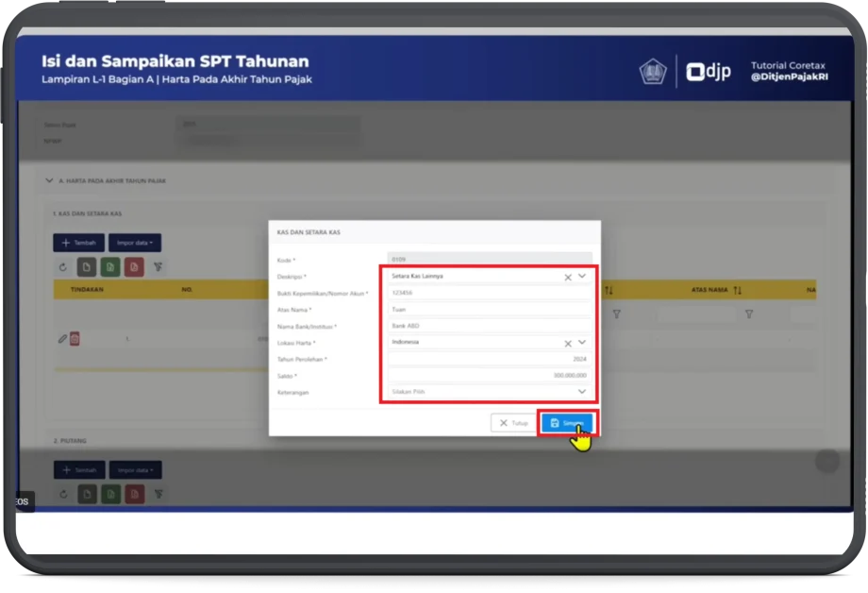Image resolution: width=868 pixels, height=593 pixels.
Task: Click the clear-filter funnel icon in Kas dan Setara Kas
Action: 159,267
